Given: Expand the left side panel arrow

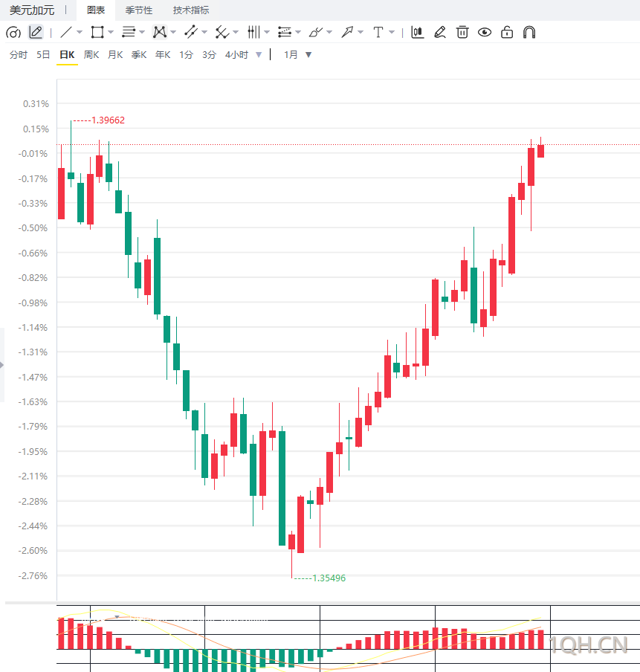Looking at the screenshot, I should [x=1, y=365].
